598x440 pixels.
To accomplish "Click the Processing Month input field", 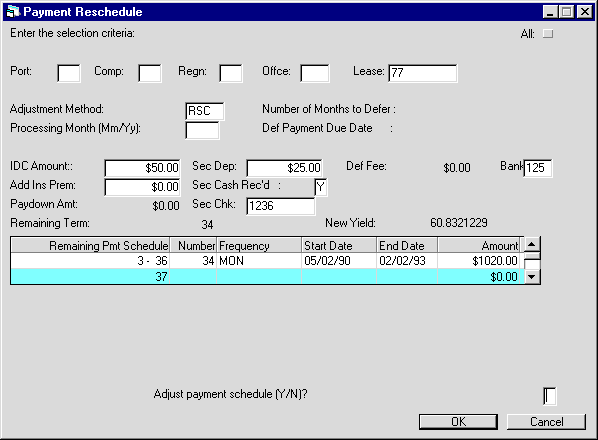I will (202, 130).
